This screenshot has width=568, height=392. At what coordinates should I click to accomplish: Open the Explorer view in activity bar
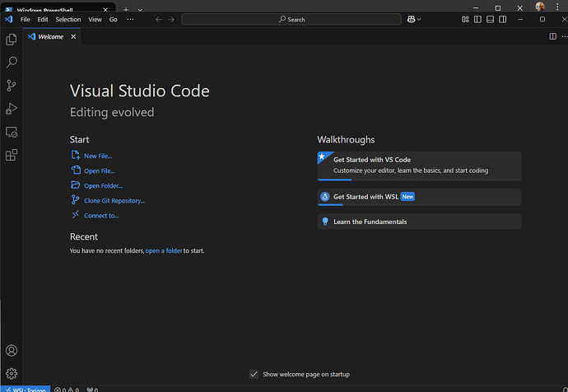click(x=12, y=39)
